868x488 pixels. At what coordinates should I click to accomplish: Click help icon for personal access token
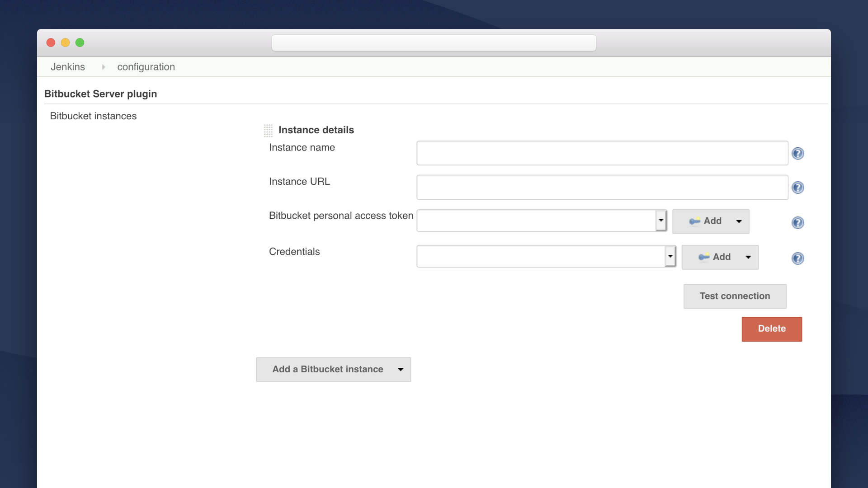pos(797,223)
